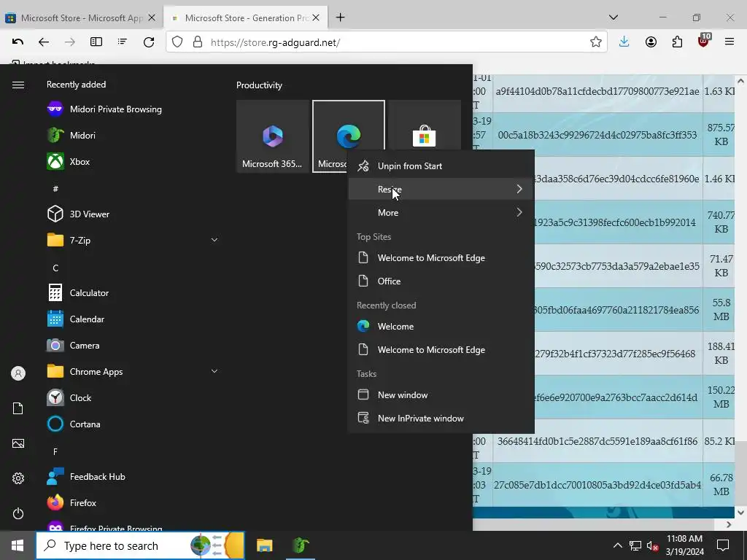The image size is (747, 560).
Task: Open the Camera app
Action: click(74, 345)
